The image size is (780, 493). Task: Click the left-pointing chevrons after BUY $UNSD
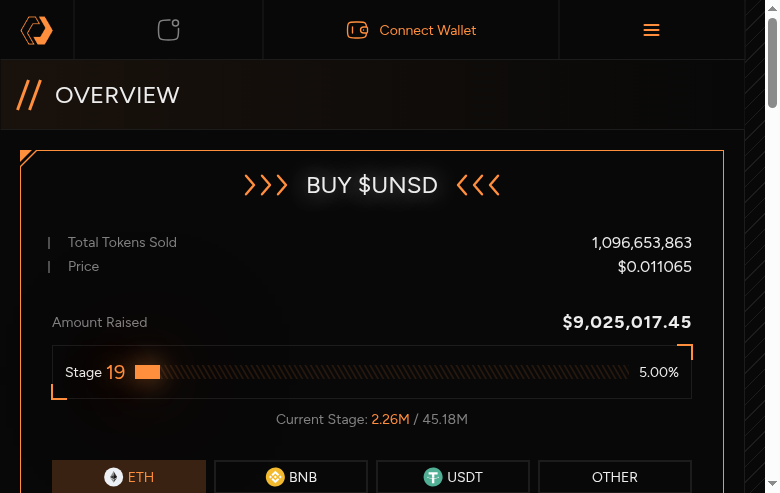[x=478, y=185]
